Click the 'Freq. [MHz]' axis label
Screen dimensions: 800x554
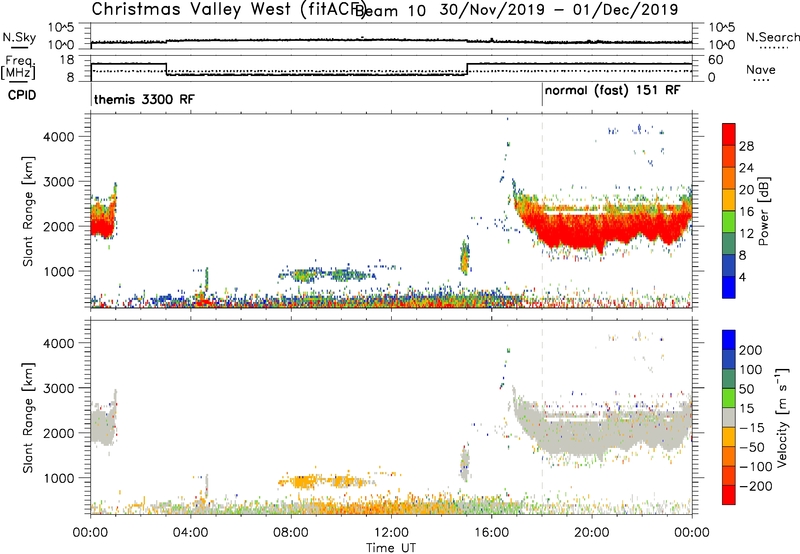tap(18, 67)
